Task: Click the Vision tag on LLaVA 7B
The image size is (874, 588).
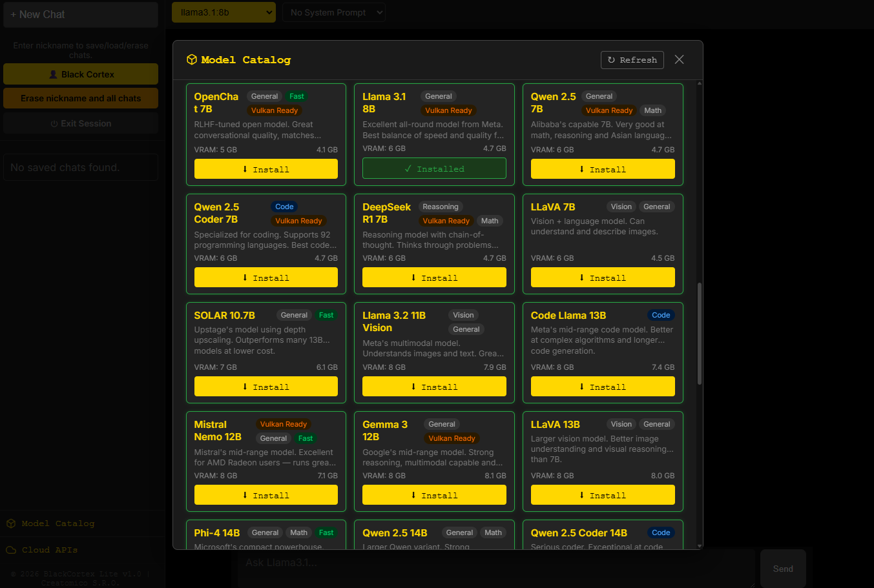Action: point(621,207)
